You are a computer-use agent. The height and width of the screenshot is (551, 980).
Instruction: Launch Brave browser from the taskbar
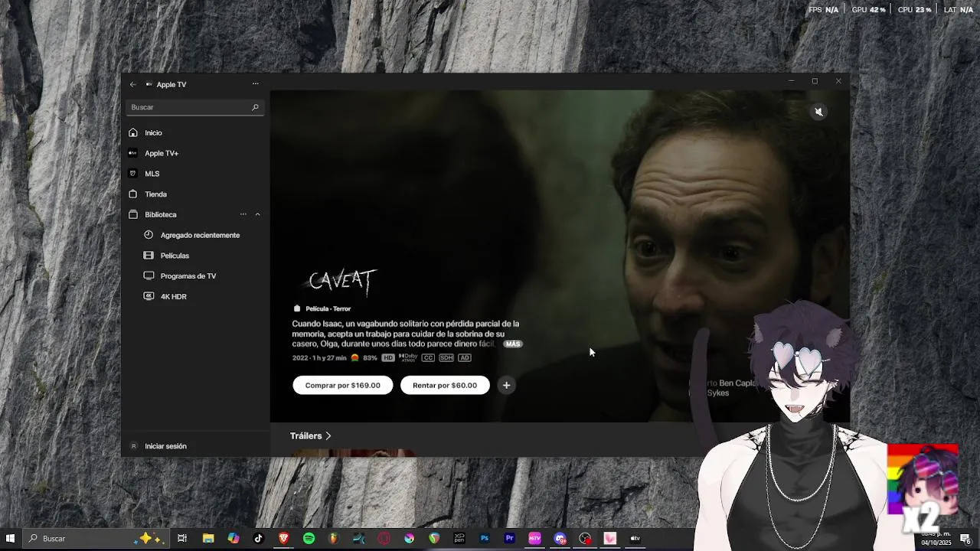pyautogui.click(x=283, y=539)
